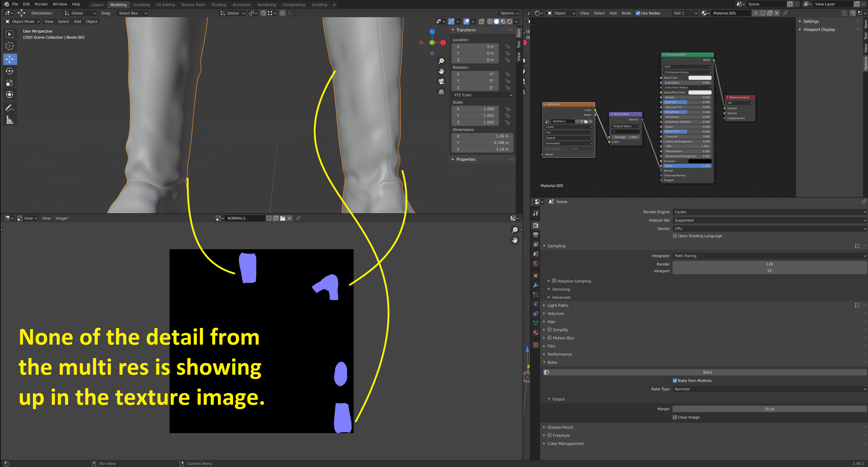Expand the Light Paths section
This screenshot has height=467, width=868.
pyautogui.click(x=558, y=305)
